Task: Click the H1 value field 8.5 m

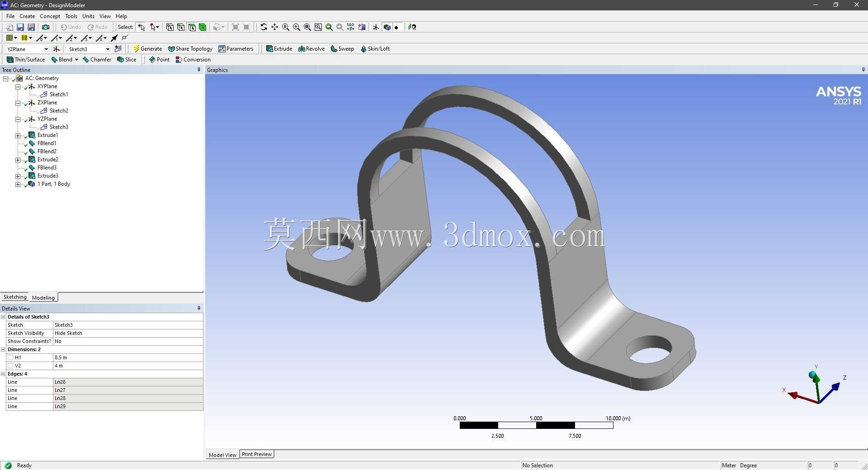Action: tap(128, 357)
